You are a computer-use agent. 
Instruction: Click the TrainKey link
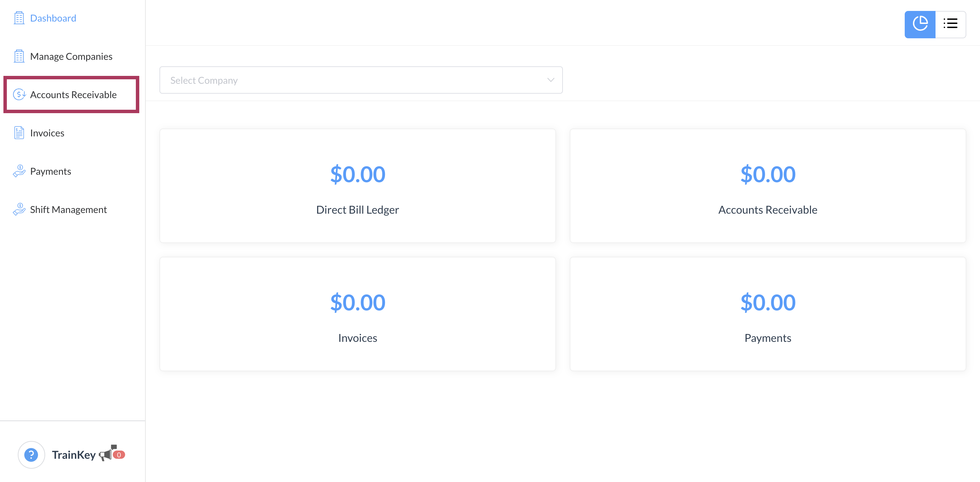[74, 455]
